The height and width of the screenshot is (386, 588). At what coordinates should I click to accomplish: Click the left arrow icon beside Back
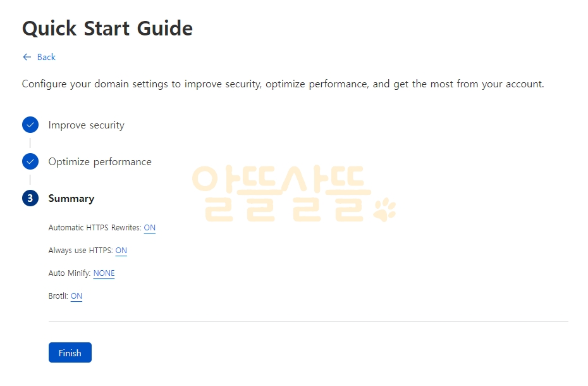27,57
